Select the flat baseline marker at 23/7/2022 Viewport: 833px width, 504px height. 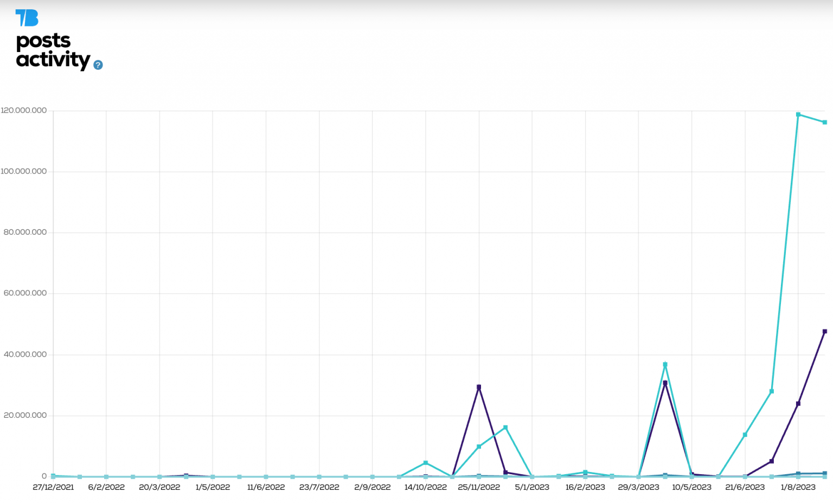pos(319,477)
